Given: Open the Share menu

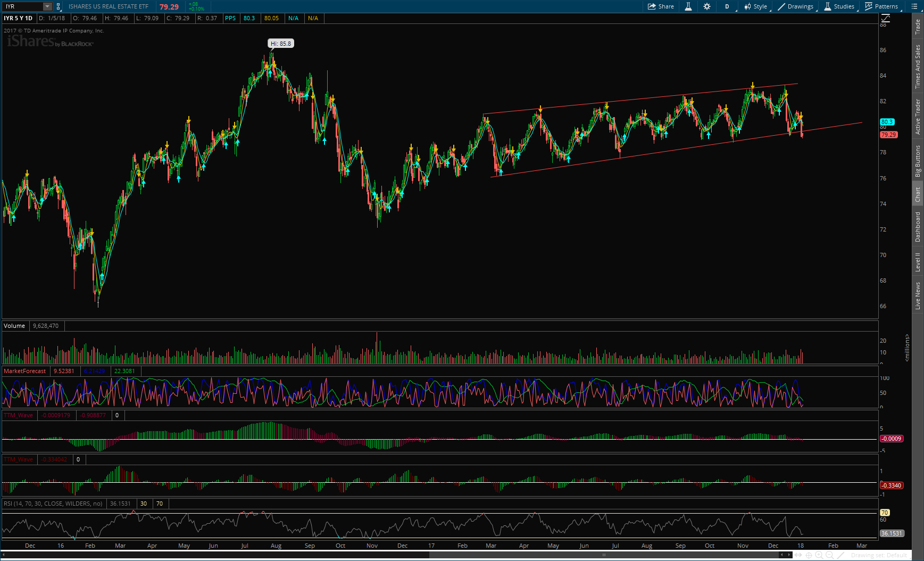Looking at the screenshot, I should pyautogui.click(x=661, y=6).
